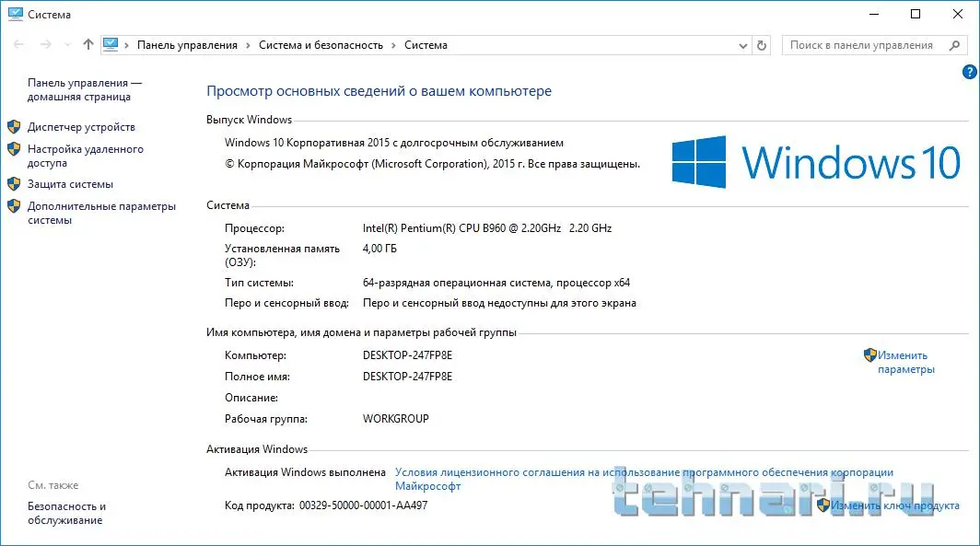
Task: Open the Microsoft license terms link
Action: [645, 479]
